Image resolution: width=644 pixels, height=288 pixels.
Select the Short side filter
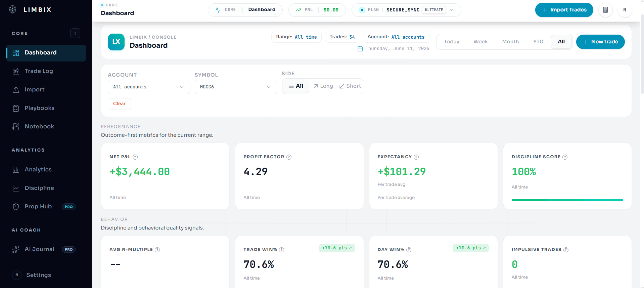coord(350,86)
